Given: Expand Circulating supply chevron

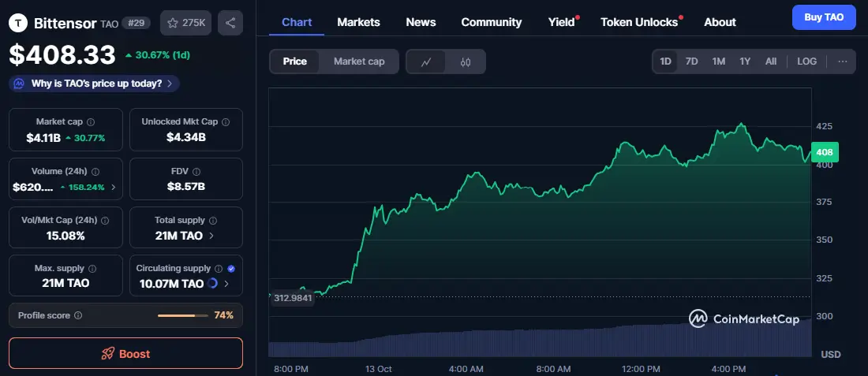Looking at the screenshot, I should tap(226, 284).
